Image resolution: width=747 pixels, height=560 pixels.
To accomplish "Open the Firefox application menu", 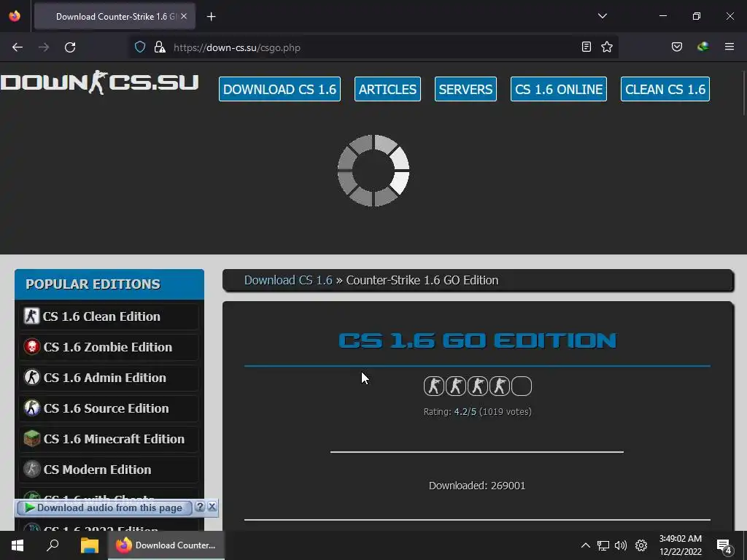I will coord(729,47).
